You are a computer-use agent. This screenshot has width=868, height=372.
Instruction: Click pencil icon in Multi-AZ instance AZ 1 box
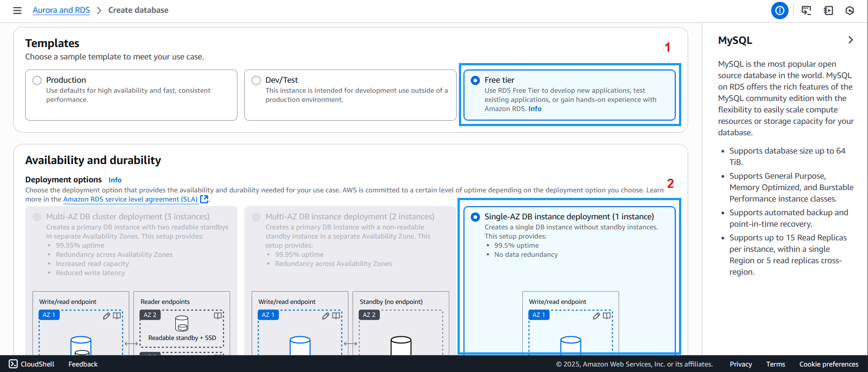tap(326, 316)
